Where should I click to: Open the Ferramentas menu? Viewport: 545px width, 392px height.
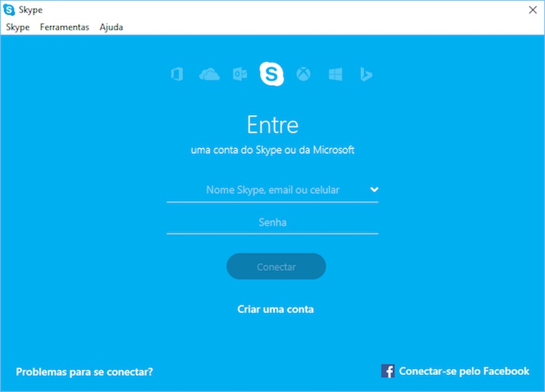coord(64,27)
